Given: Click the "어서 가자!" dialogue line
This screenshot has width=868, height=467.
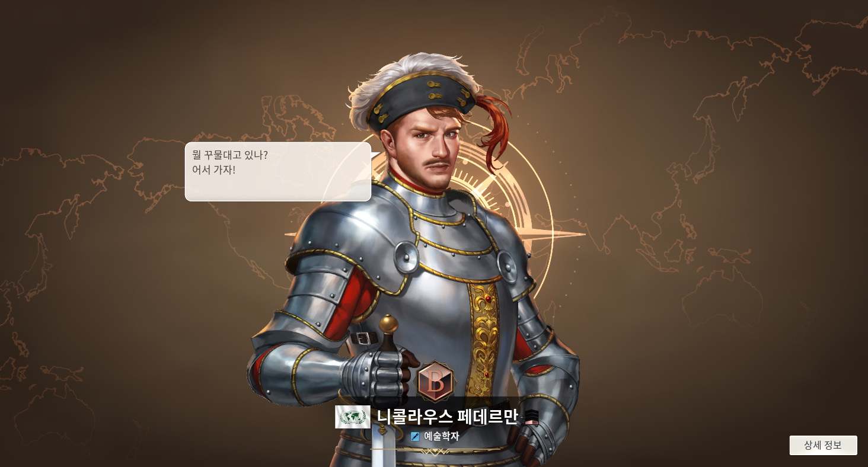Looking at the screenshot, I should (x=214, y=170).
